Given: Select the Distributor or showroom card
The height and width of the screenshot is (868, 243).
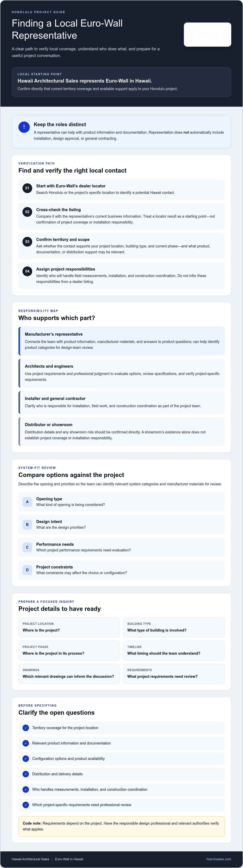Looking at the screenshot, I should pos(122,432).
